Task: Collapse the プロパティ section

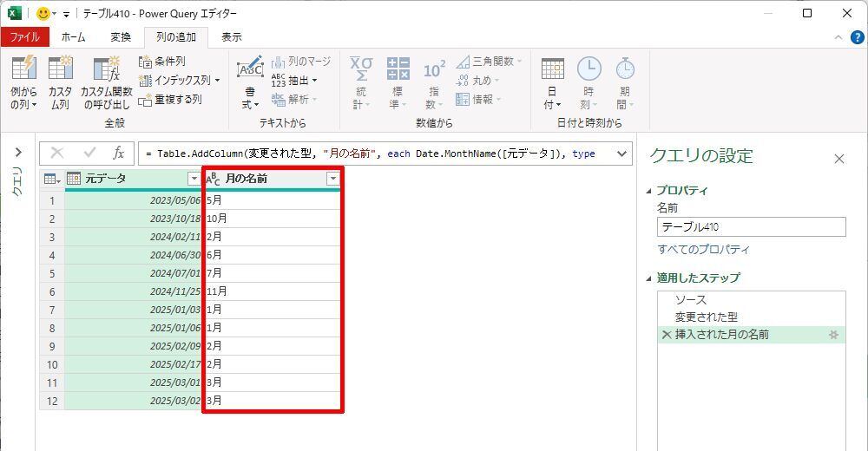Action: 648,191
